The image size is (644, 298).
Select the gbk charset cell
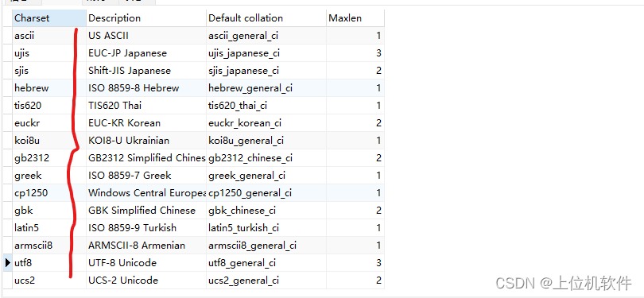[x=49, y=211]
